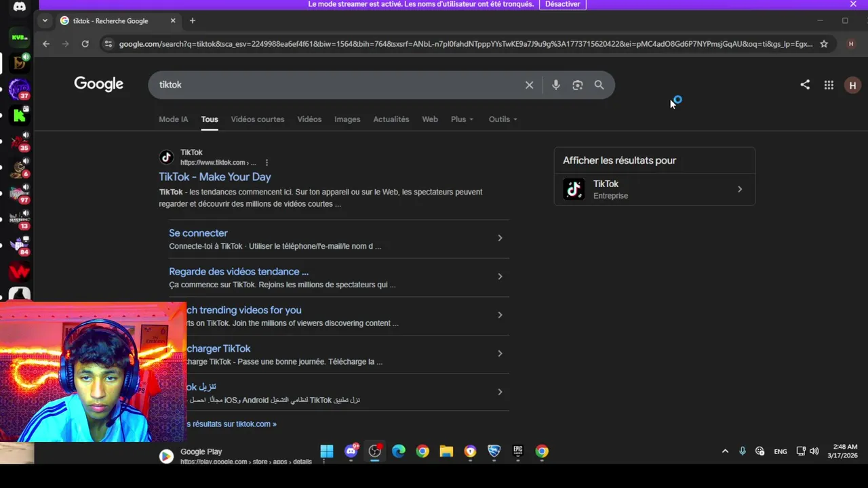Screen dimensions: 868x488
Task: Click the Chrome address bar URL
Action: point(465,44)
